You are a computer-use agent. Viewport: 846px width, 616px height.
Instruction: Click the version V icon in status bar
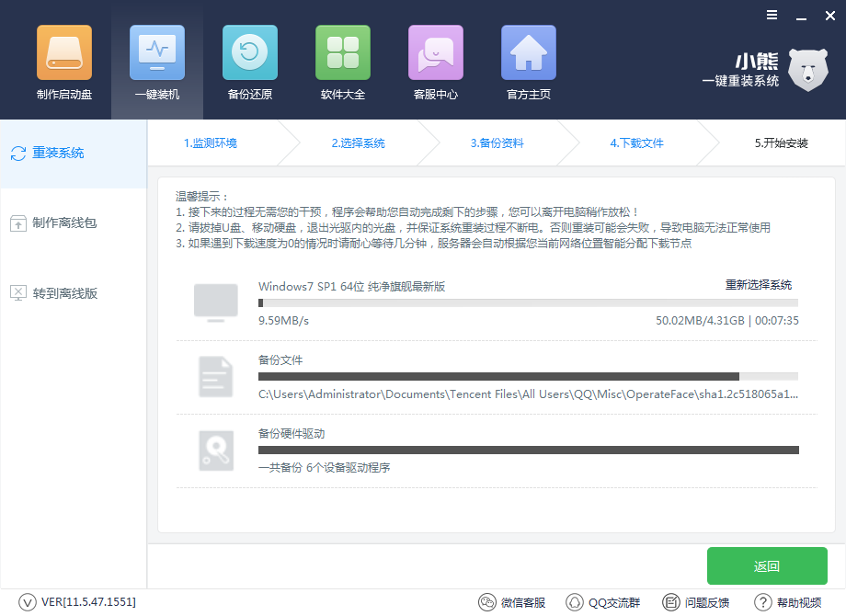pyautogui.click(x=28, y=602)
